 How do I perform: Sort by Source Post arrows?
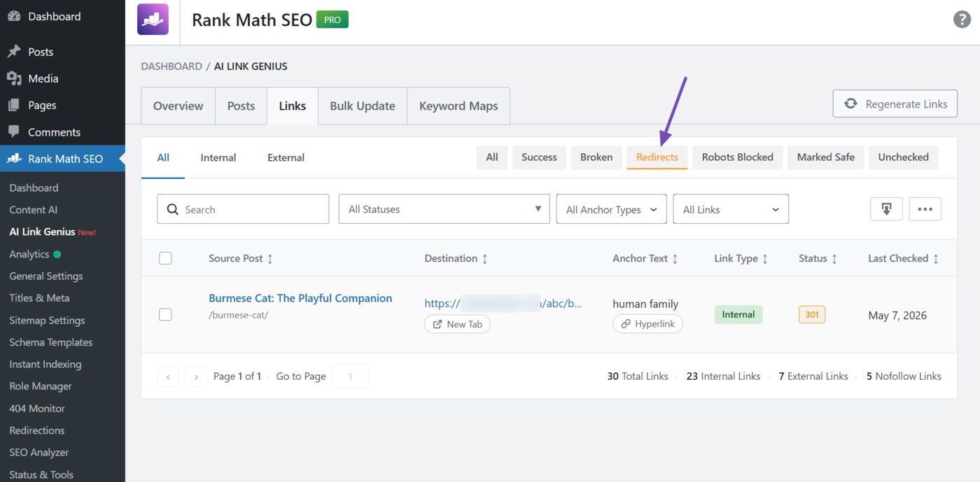[270, 259]
